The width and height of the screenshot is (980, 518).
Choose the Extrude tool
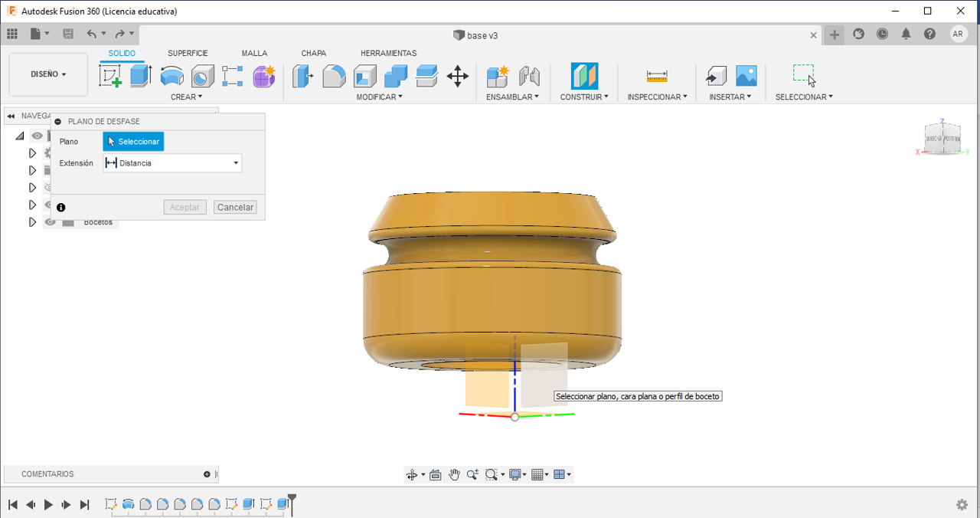coord(141,76)
